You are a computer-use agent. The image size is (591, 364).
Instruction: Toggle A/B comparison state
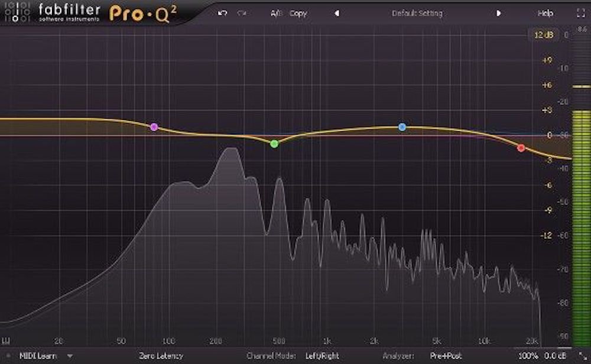277,13
